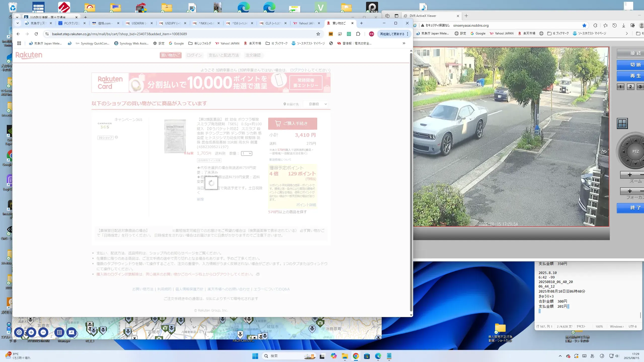Switch to the Yahoo! JAPAN tab
Screen dimensions: 644x362
point(306,23)
